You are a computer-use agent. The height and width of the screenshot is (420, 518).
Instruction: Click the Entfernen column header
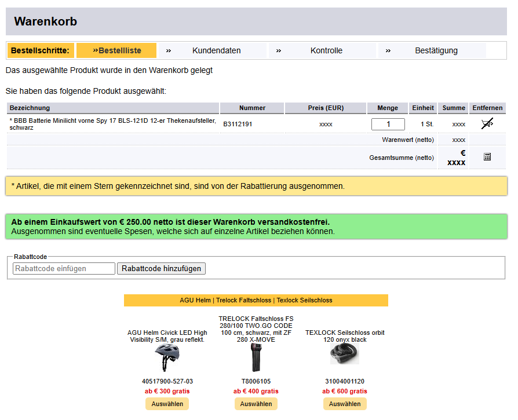pos(487,108)
